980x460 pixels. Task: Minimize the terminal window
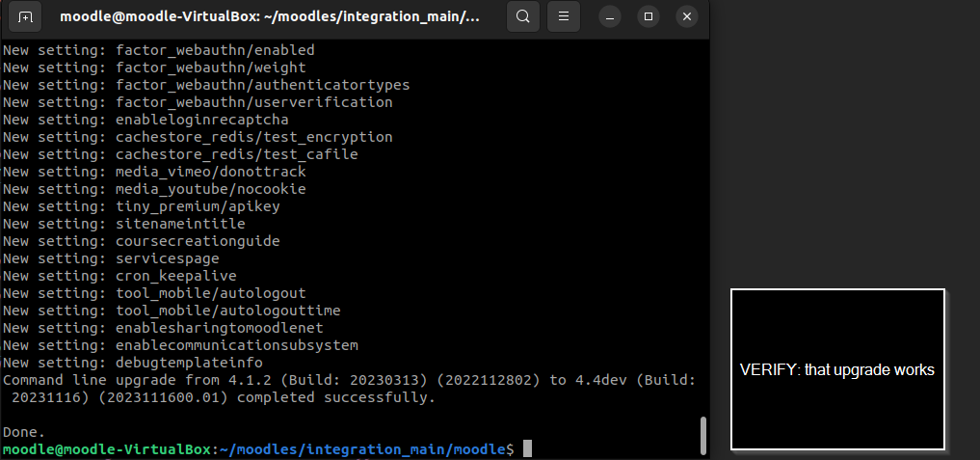point(609,17)
